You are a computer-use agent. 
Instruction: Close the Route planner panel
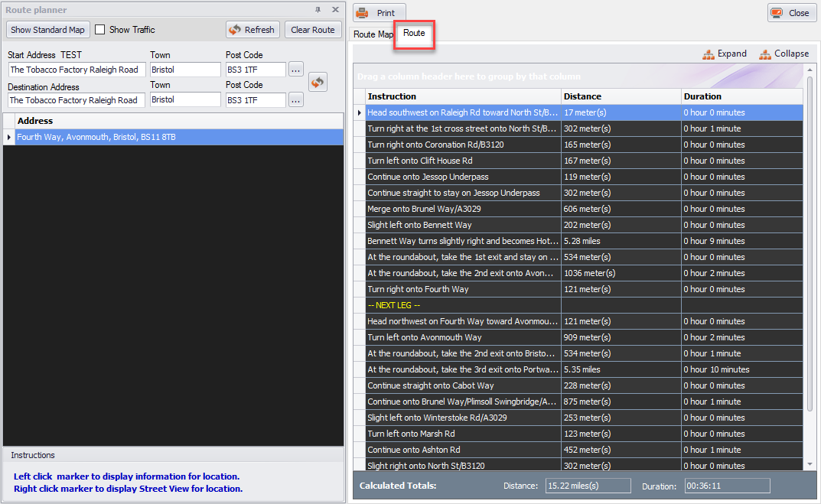336,9
